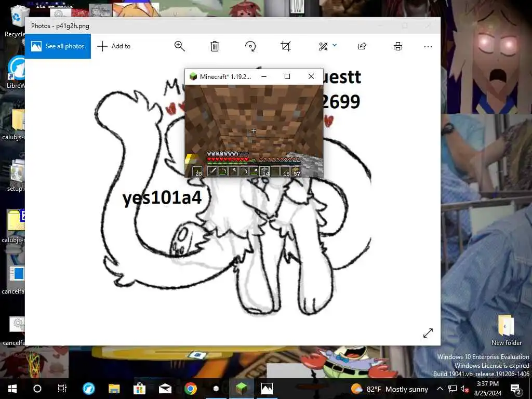The width and height of the screenshot is (532, 399).
Task: Select the New folder desktop icon
Action: point(506,330)
